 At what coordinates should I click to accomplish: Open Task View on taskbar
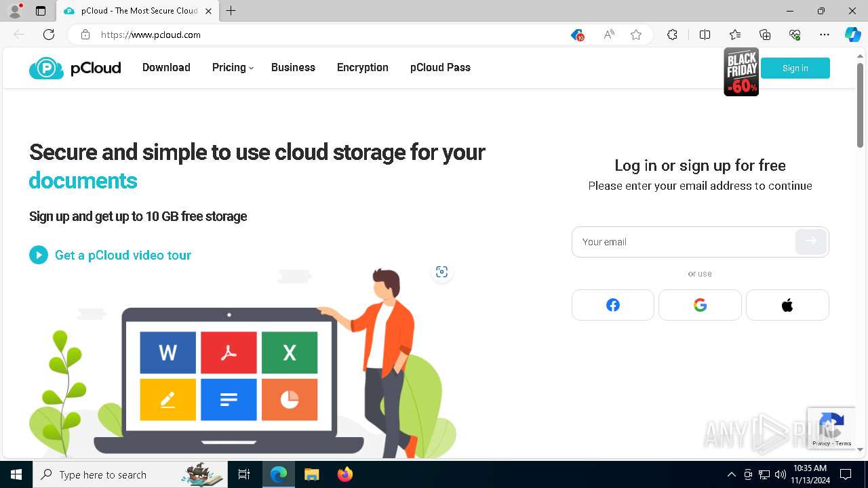point(244,474)
